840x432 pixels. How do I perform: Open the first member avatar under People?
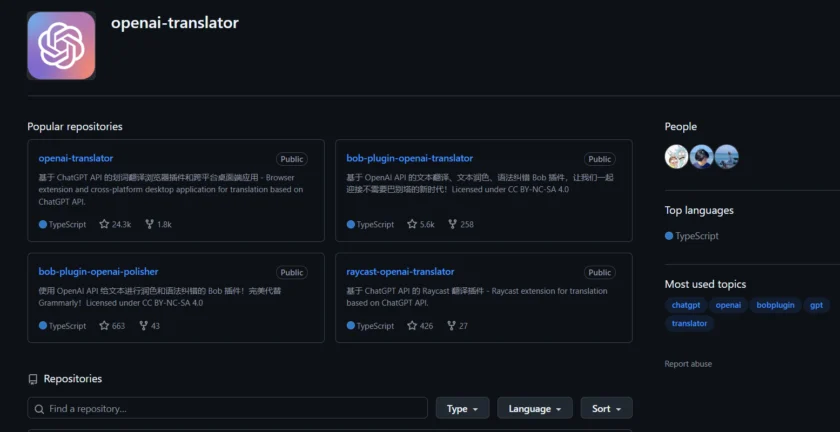tap(677, 157)
